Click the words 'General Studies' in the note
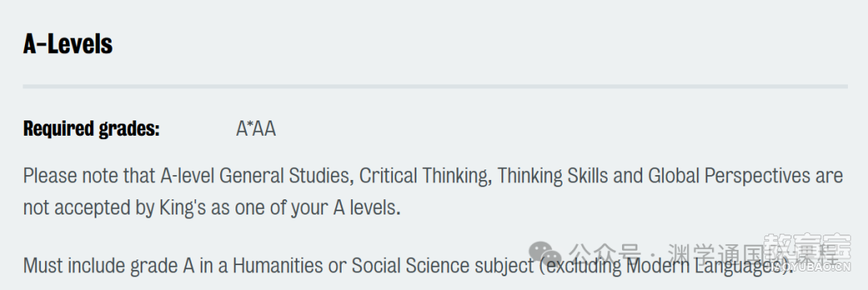Image resolution: width=868 pixels, height=290 pixels. (x=284, y=176)
